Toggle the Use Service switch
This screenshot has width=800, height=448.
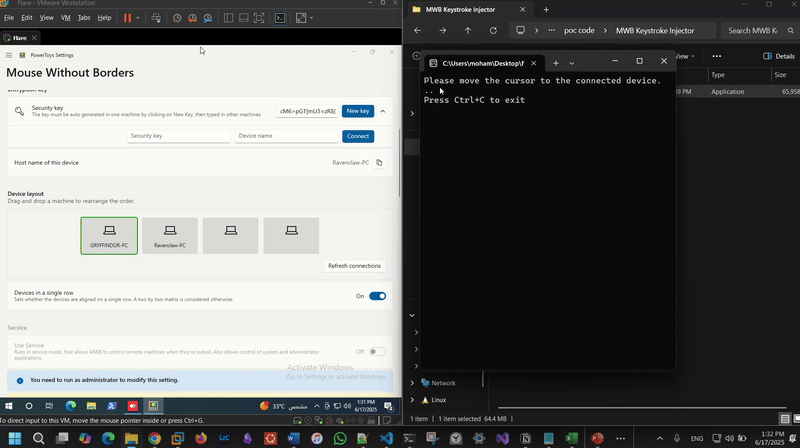(378, 352)
